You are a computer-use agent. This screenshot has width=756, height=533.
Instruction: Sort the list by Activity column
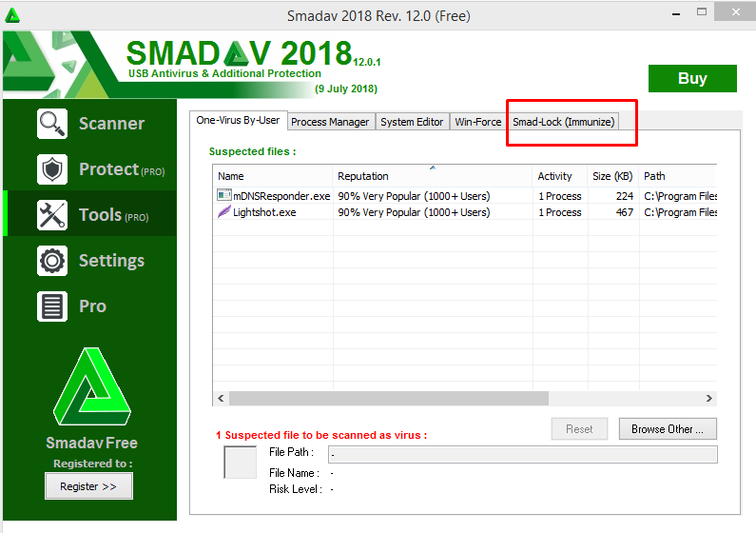click(x=560, y=176)
